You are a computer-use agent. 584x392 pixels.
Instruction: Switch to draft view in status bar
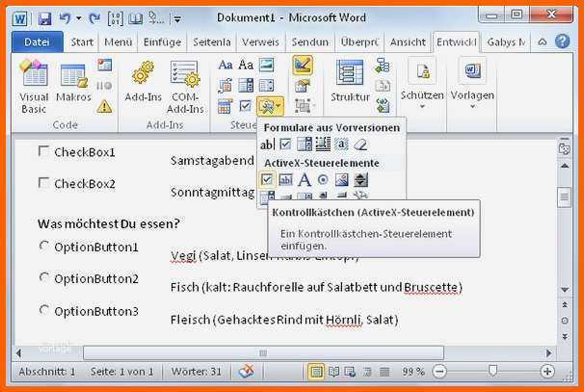coord(385,372)
